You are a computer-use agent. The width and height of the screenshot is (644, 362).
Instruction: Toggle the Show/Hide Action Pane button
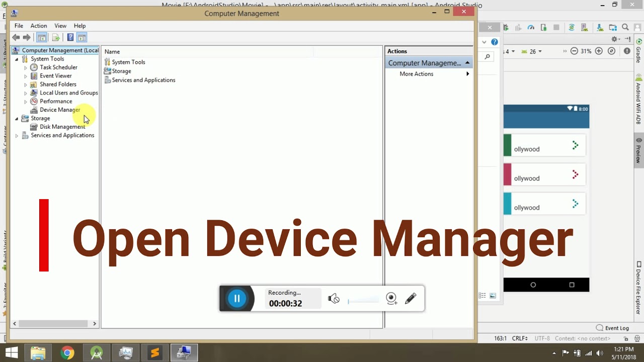tap(82, 37)
